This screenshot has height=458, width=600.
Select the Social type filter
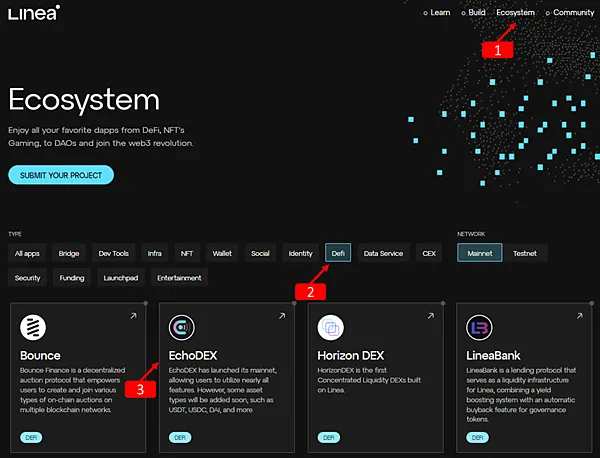(260, 253)
